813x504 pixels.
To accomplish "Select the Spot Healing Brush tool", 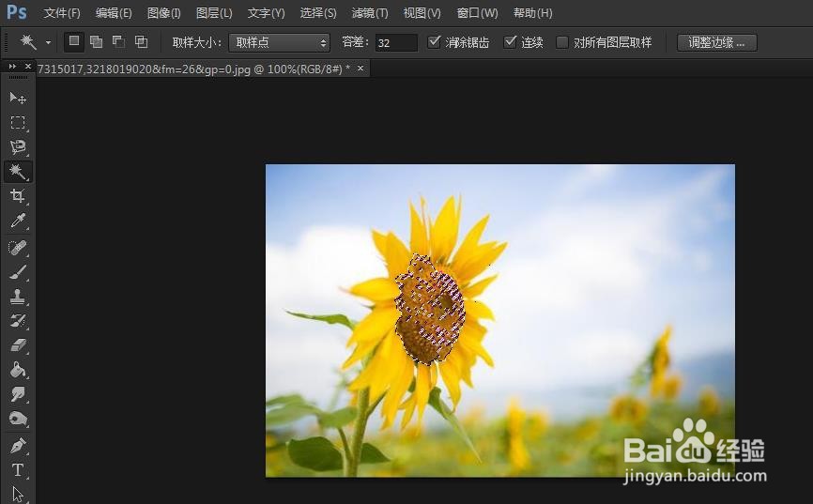I will tap(18, 248).
